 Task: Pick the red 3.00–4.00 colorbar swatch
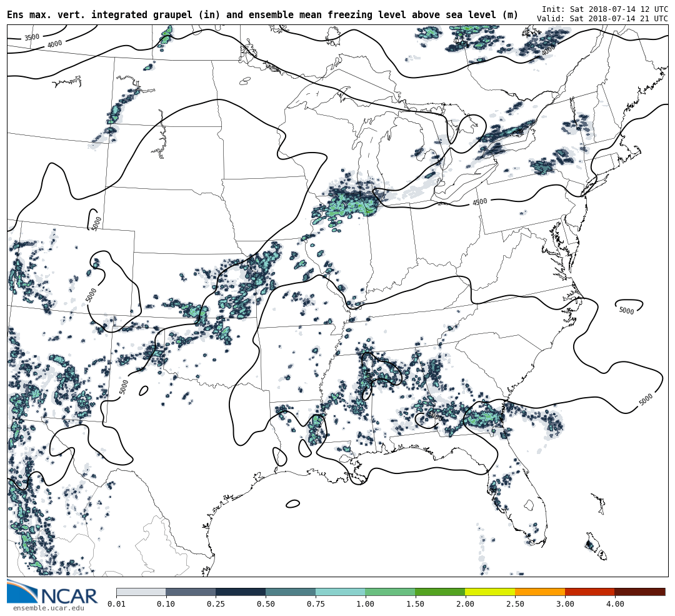[x=589, y=592]
